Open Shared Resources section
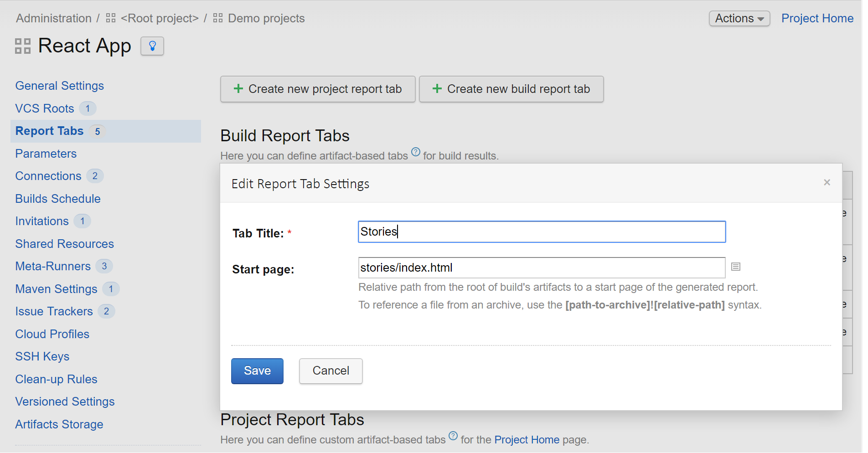The width and height of the screenshot is (868, 453). click(x=65, y=244)
